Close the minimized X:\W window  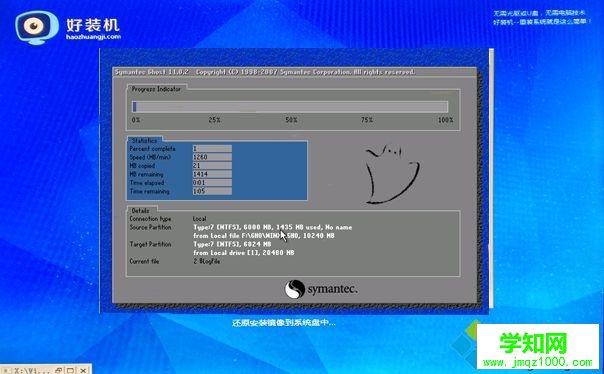click(83, 370)
